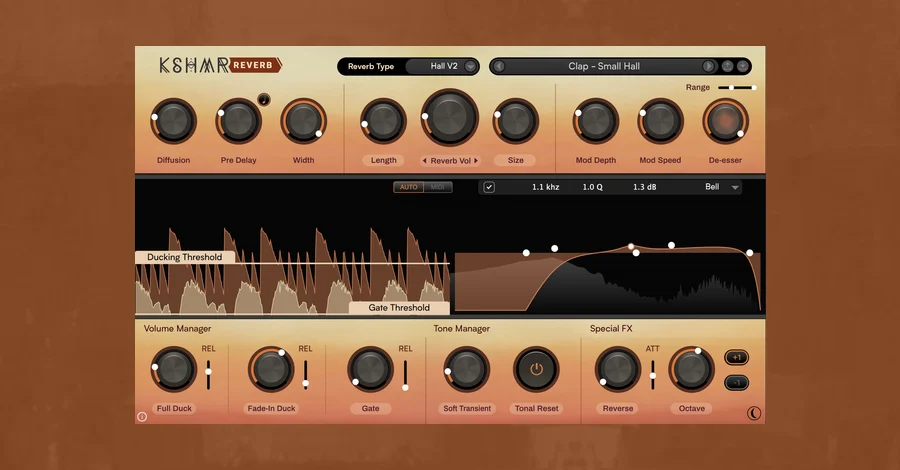Toggle Pre Delay tempo sync note icon
This screenshot has height=470, width=900.
(x=263, y=100)
